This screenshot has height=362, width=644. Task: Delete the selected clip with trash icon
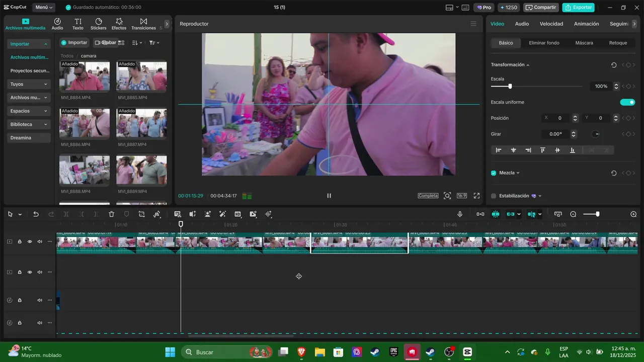click(112, 214)
